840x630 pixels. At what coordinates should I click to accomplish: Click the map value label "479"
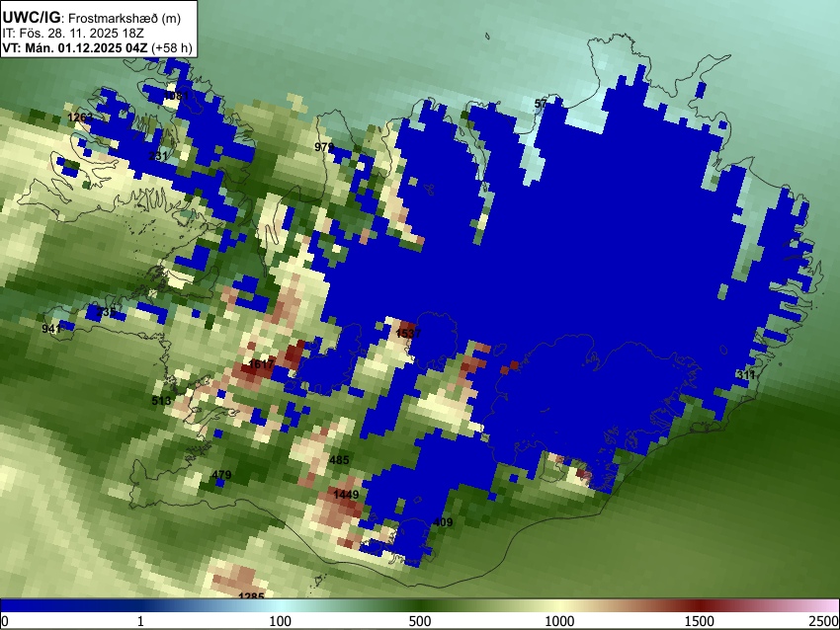tap(221, 474)
